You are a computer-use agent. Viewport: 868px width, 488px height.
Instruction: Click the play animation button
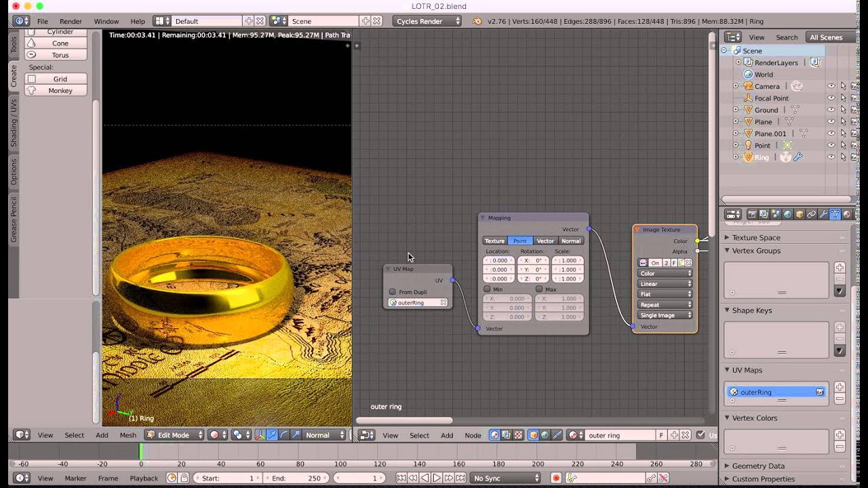coord(437,478)
